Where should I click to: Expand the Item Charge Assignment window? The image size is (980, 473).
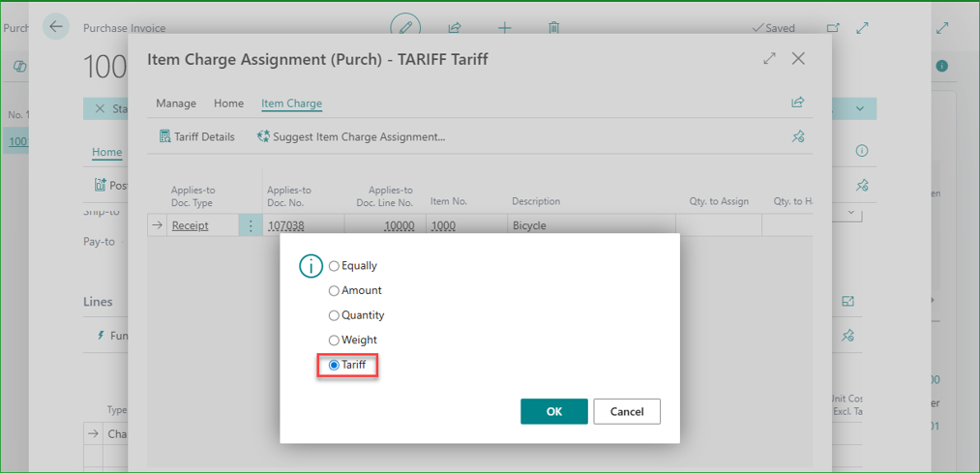point(769,59)
